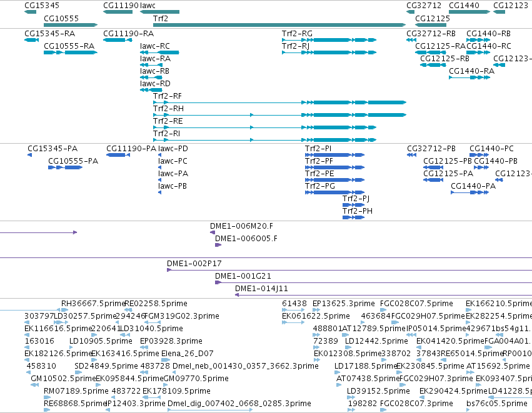Select the Trf2-RI transcript label
Screen dimensions: 532x413
tap(166, 134)
